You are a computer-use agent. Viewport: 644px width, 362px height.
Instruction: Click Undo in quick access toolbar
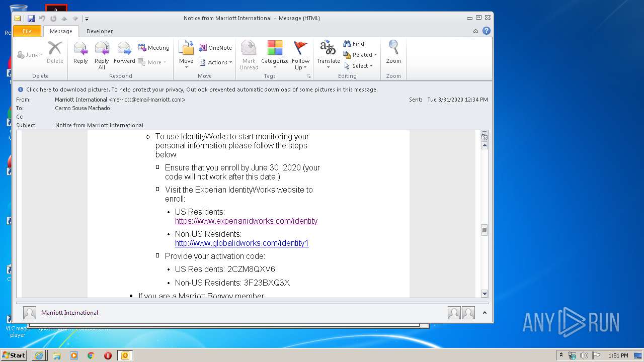[x=42, y=19]
